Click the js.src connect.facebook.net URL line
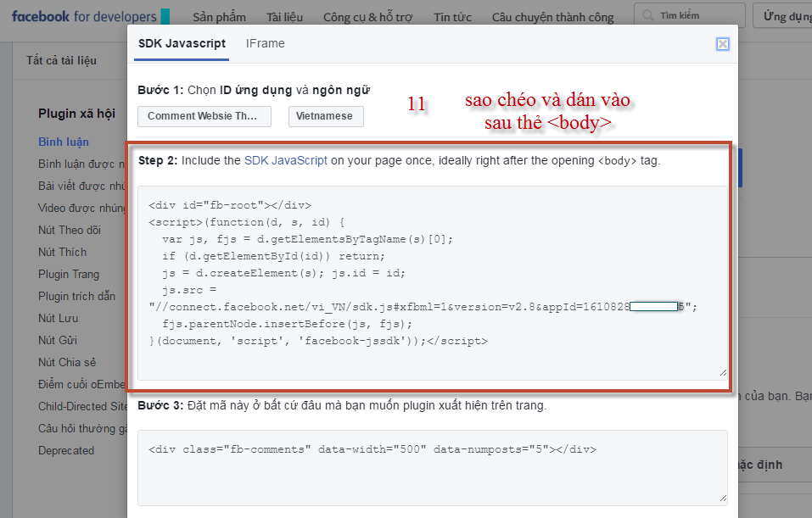The height and width of the screenshot is (518, 812). [x=423, y=307]
